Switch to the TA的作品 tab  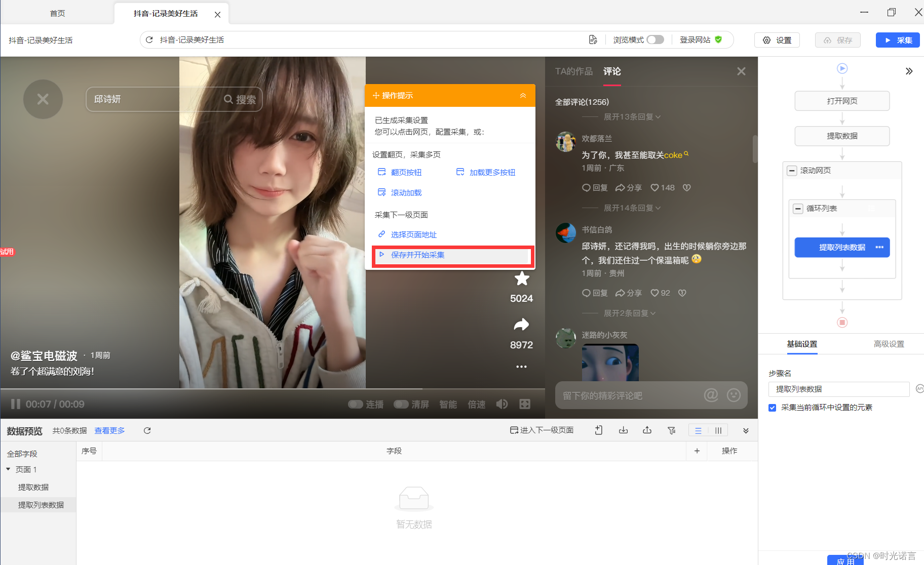[x=573, y=71]
